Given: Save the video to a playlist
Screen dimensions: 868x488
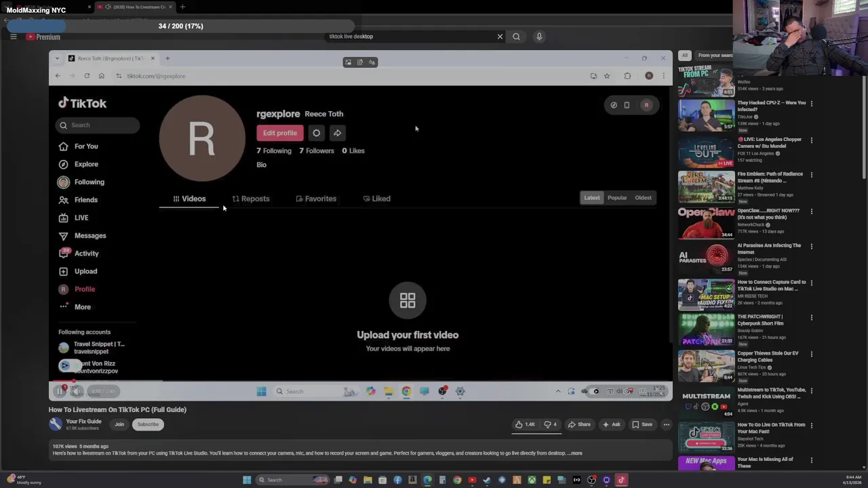Looking at the screenshot, I should pos(642,424).
